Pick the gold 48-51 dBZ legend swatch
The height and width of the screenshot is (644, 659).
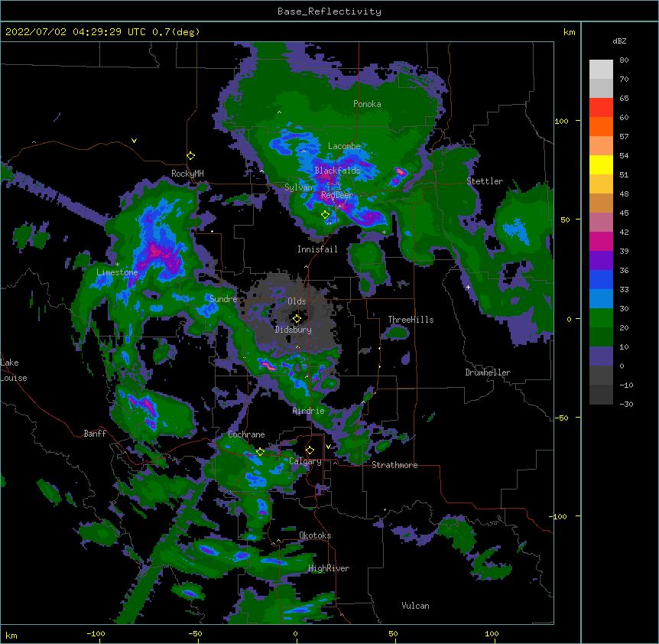601,184
